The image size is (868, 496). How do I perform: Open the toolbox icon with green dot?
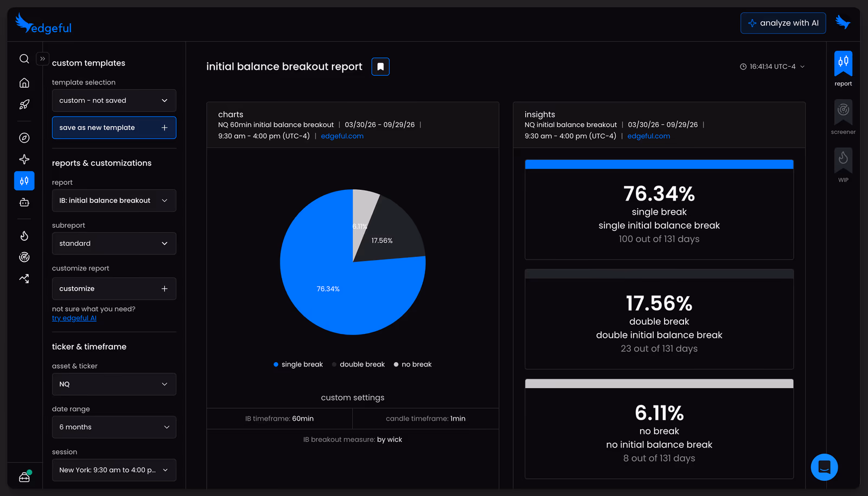(x=25, y=476)
